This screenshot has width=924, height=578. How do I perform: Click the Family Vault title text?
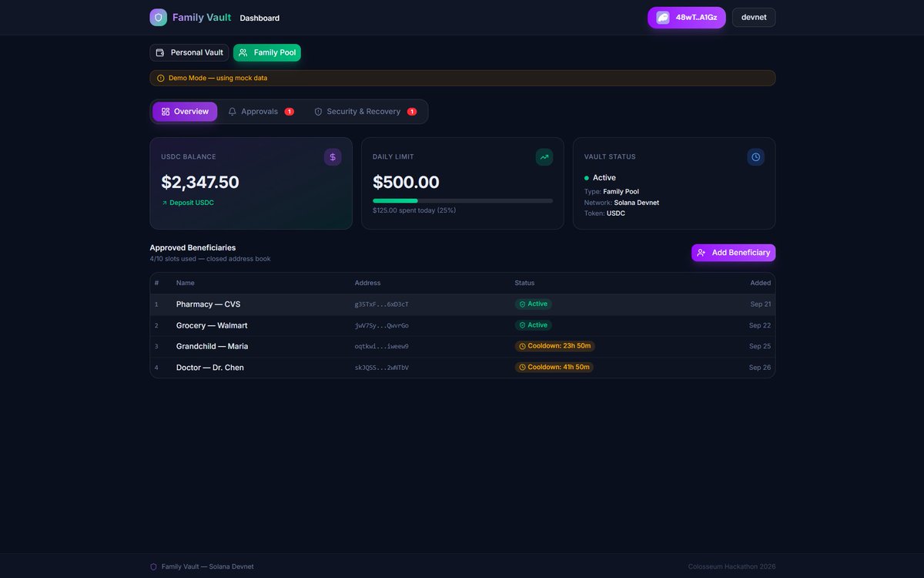(202, 17)
